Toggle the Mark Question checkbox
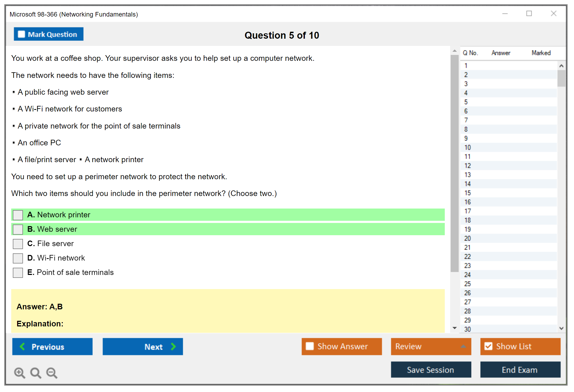 [21, 34]
